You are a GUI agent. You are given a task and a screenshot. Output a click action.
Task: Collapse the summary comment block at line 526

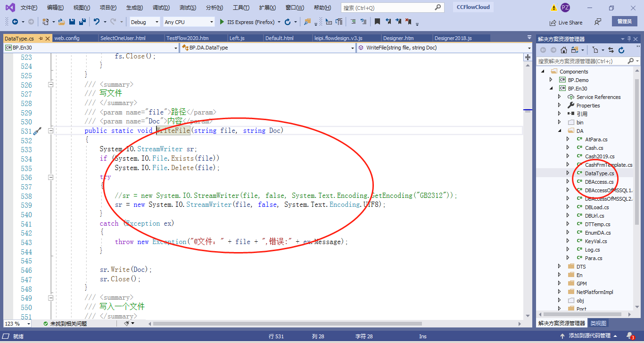click(50, 85)
